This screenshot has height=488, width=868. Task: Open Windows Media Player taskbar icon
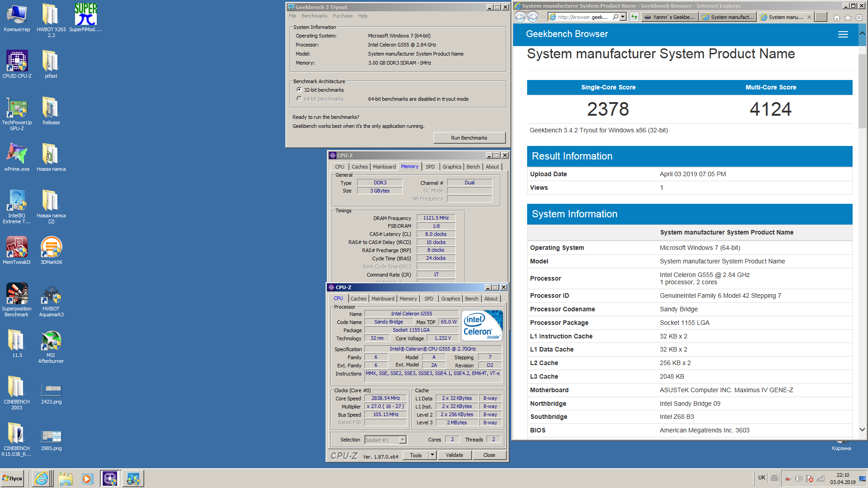87,479
